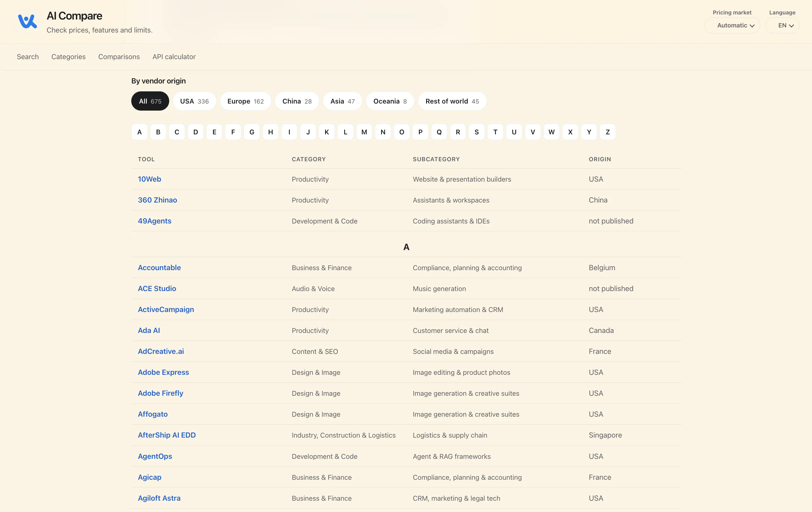This screenshot has height=512, width=812.
Task: Open the 360 Zhinao tool link
Action: [158, 200]
